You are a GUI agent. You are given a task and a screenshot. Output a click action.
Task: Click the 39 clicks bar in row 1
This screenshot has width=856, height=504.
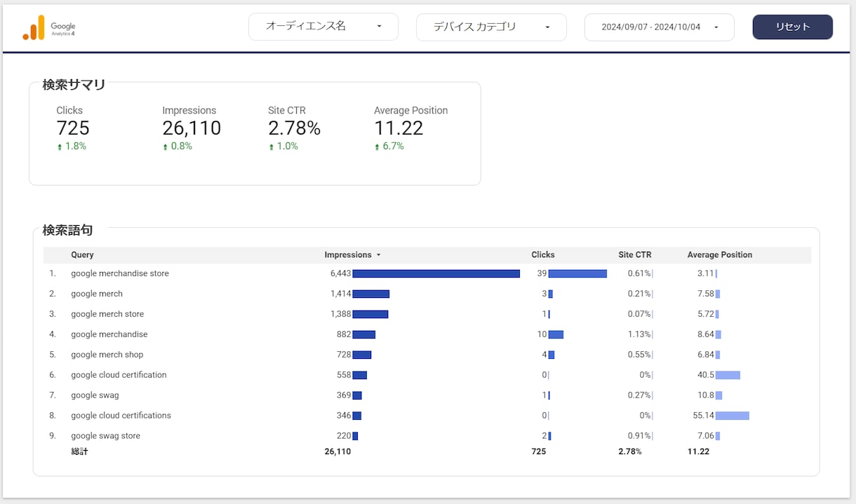click(577, 273)
